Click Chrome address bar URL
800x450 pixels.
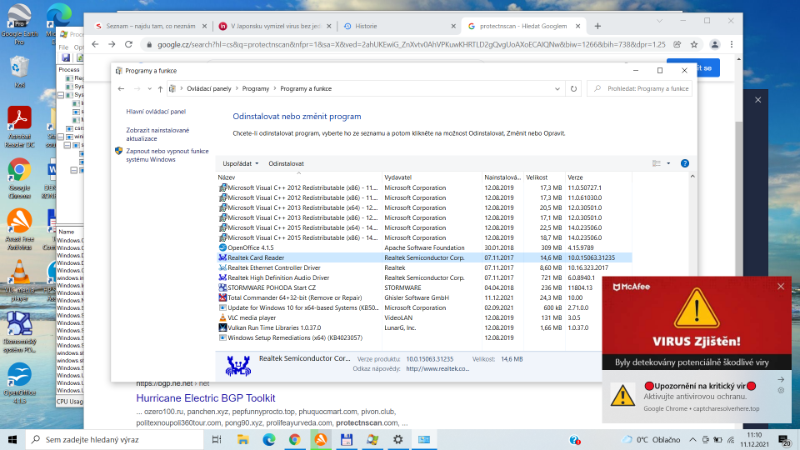pyautogui.click(x=411, y=45)
